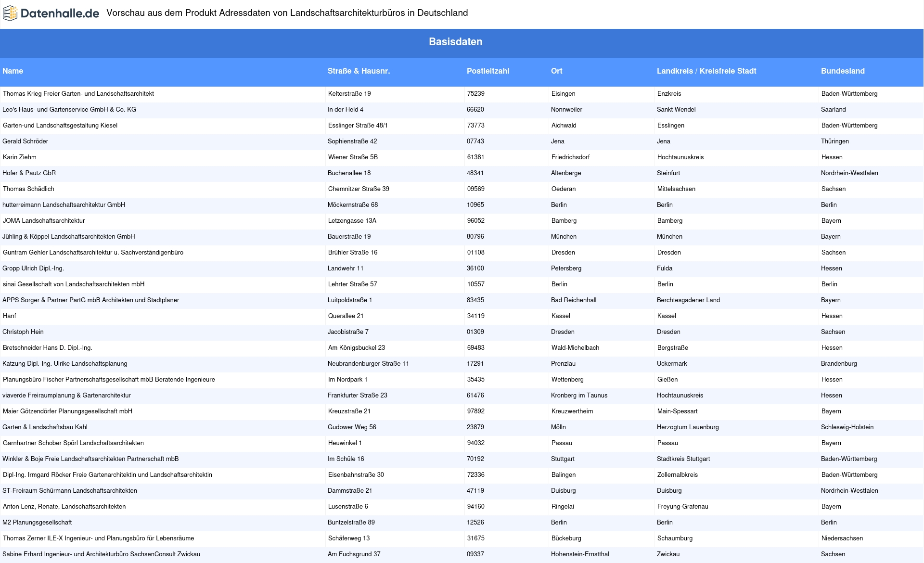
Task: Select the Thomas Krieg Freier Garten- und Landschaftsarchitekt row name
Action: [x=78, y=94]
